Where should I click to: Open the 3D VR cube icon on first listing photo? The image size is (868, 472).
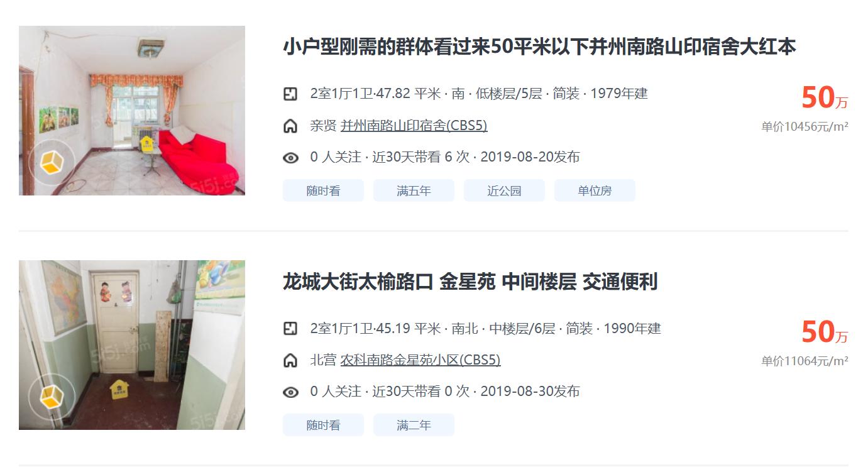52,163
